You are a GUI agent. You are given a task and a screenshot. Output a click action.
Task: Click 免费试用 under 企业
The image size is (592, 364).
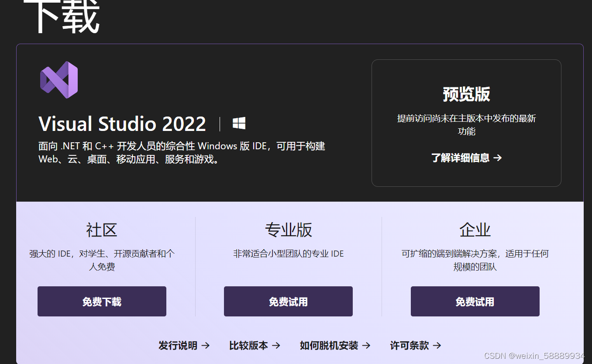point(475,301)
